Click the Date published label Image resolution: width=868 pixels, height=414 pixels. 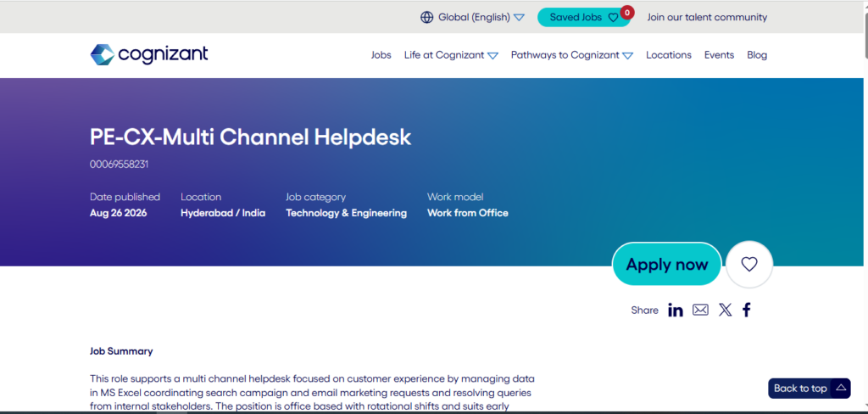(x=125, y=197)
